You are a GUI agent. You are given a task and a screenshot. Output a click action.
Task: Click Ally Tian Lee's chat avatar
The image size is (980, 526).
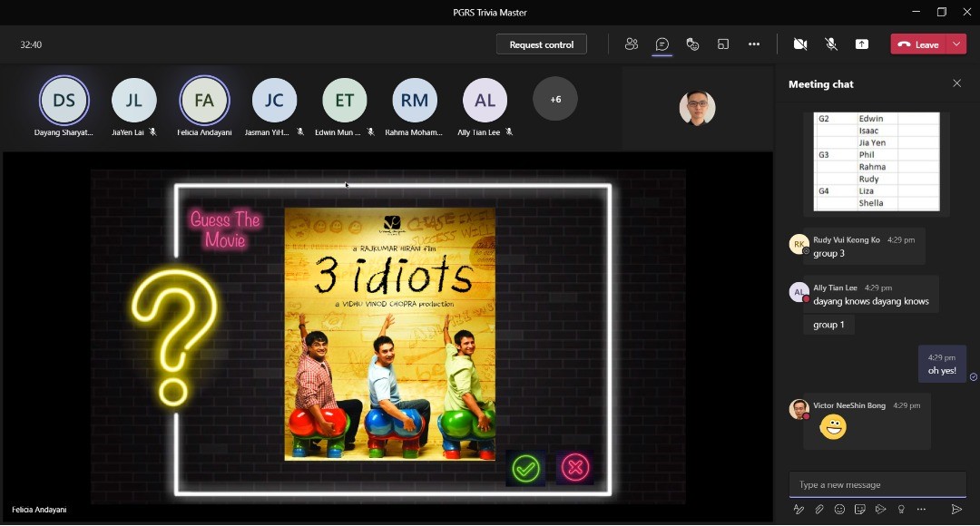point(799,292)
